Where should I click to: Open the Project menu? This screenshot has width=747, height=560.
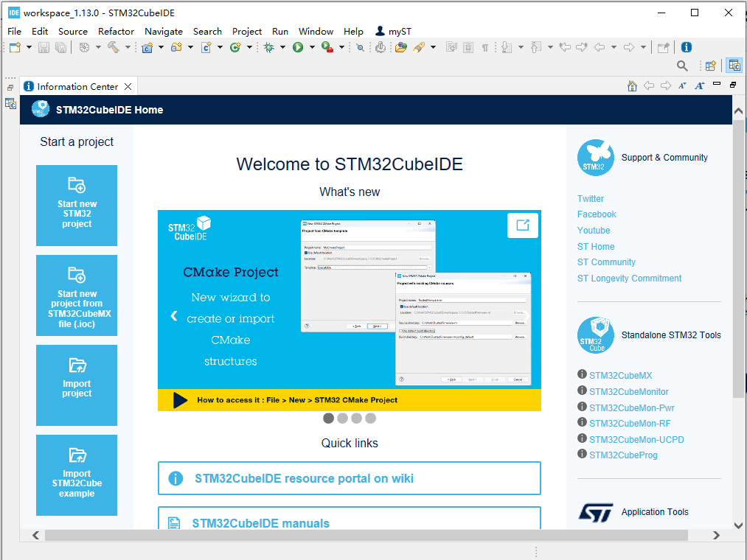click(246, 31)
